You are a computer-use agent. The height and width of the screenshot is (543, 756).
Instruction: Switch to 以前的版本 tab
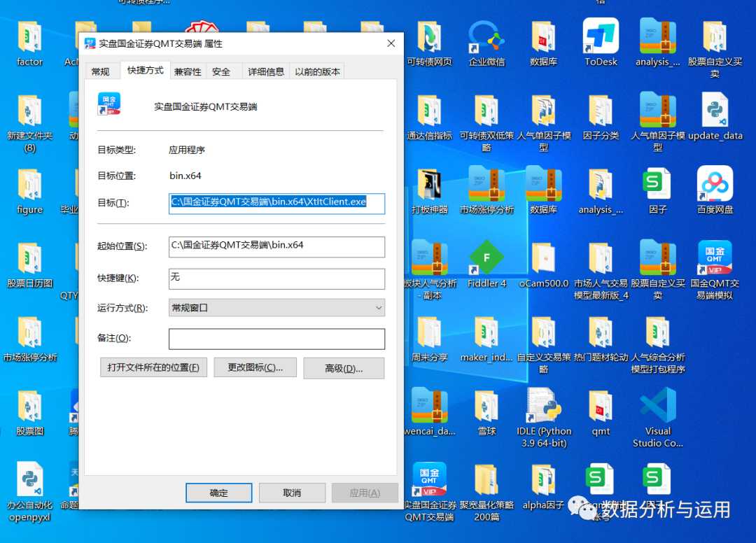tap(317, 72)
